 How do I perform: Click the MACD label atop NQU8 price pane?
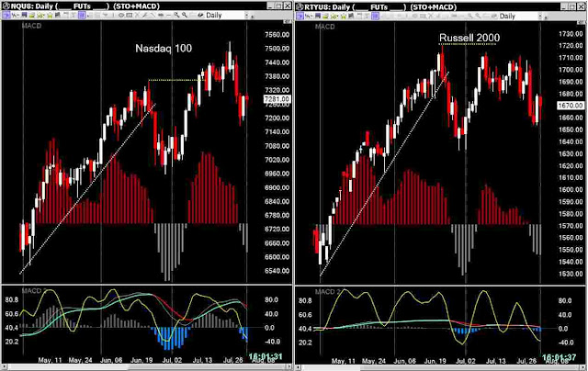31,26
